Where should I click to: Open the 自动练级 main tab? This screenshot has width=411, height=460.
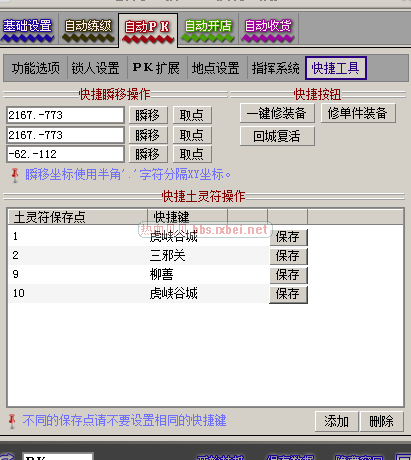pos(88,29)
